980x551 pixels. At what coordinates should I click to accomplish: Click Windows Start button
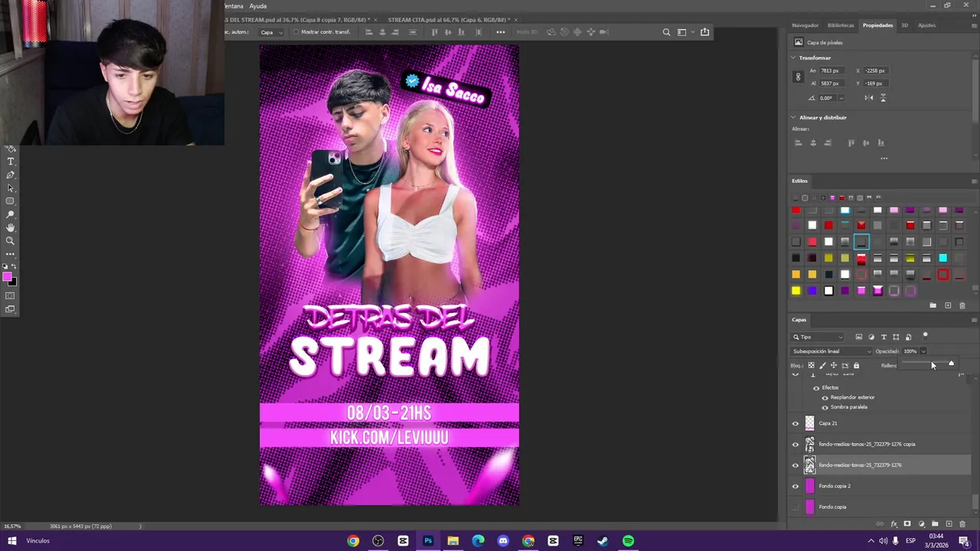click(x=12, y=541)
